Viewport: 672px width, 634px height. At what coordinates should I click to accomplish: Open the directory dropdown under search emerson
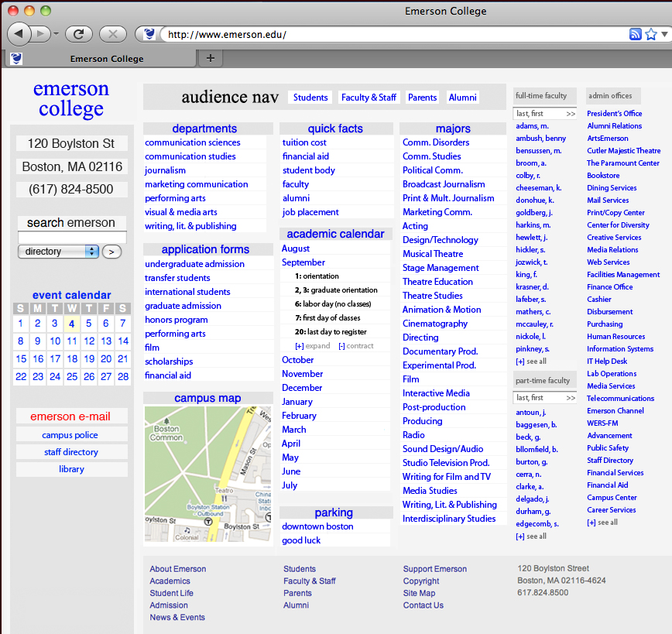click(x=58, y=252)
